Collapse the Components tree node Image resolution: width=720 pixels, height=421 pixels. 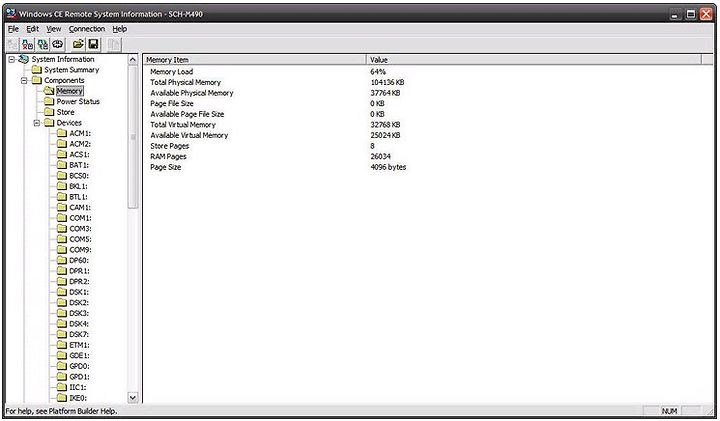24,80
